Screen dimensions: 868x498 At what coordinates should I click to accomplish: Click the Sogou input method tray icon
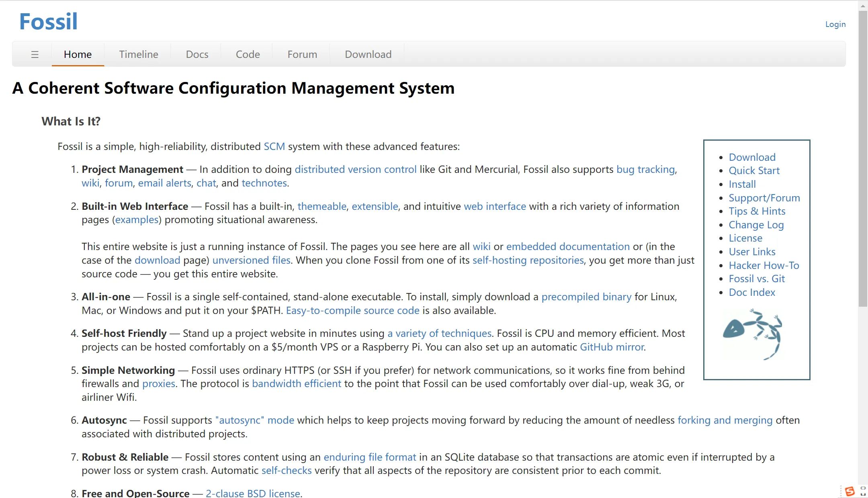click(x=850, y=491)
